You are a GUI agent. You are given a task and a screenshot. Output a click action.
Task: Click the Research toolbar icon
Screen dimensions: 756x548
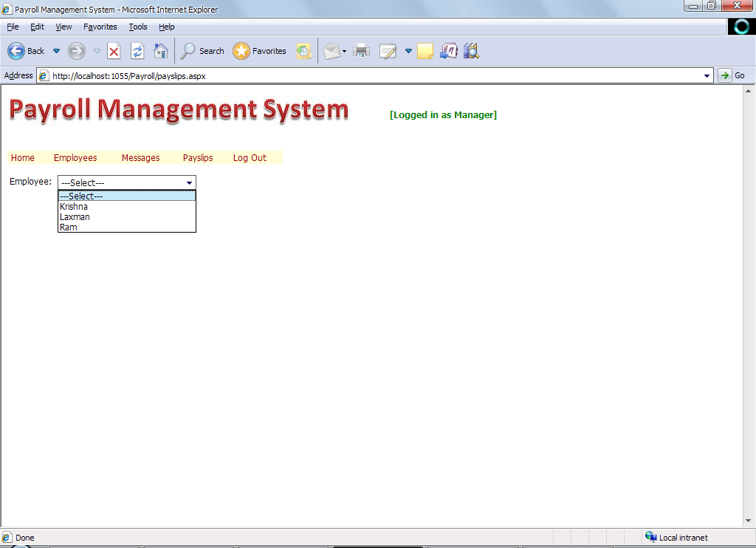tap(471, 51)
